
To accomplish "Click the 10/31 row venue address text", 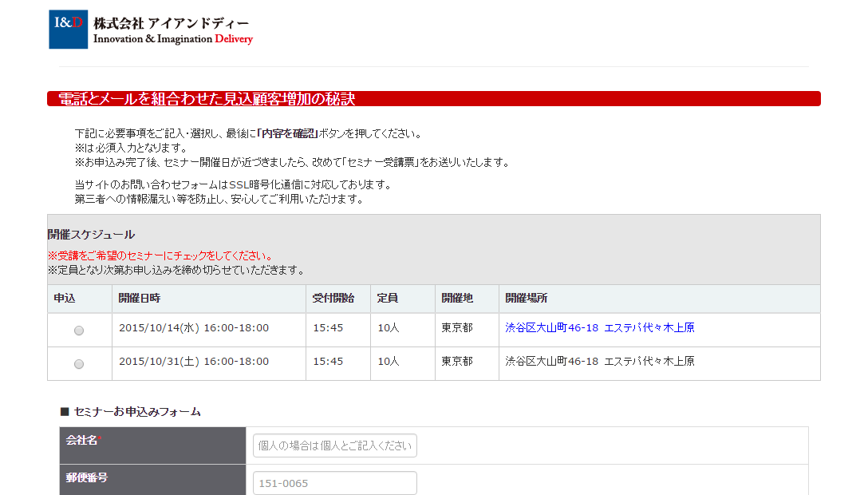I will [599, 362].
